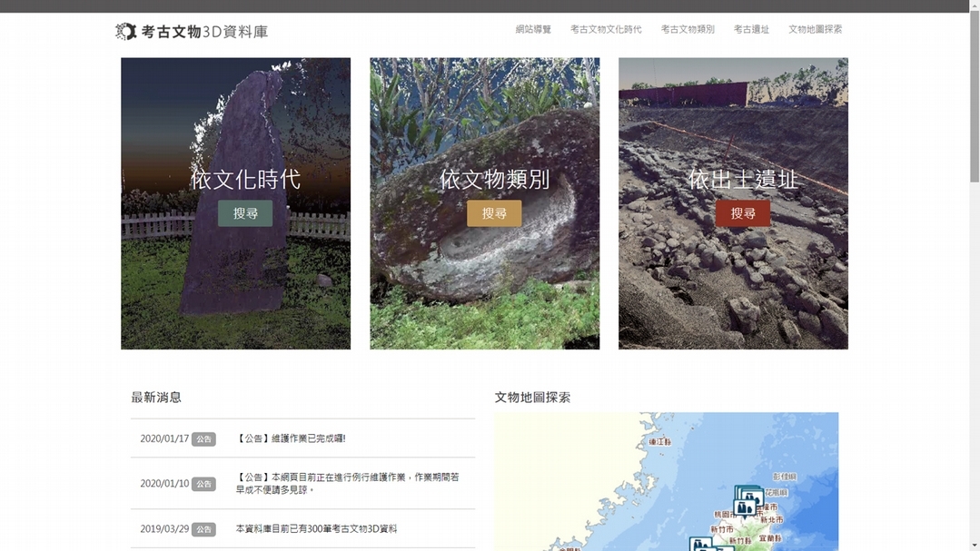Screen dimensions: 980x551
Task: Click the red 搜尋 button under 依出土遺址
Action: (743, 213)
